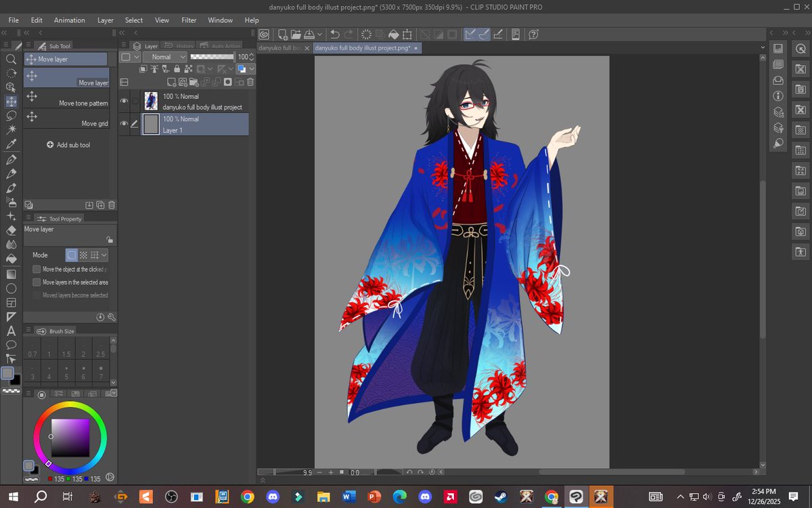812x508 pixels.
Task: Hide the danyuko full body illust project layer
Action: (x=124, y=102)
